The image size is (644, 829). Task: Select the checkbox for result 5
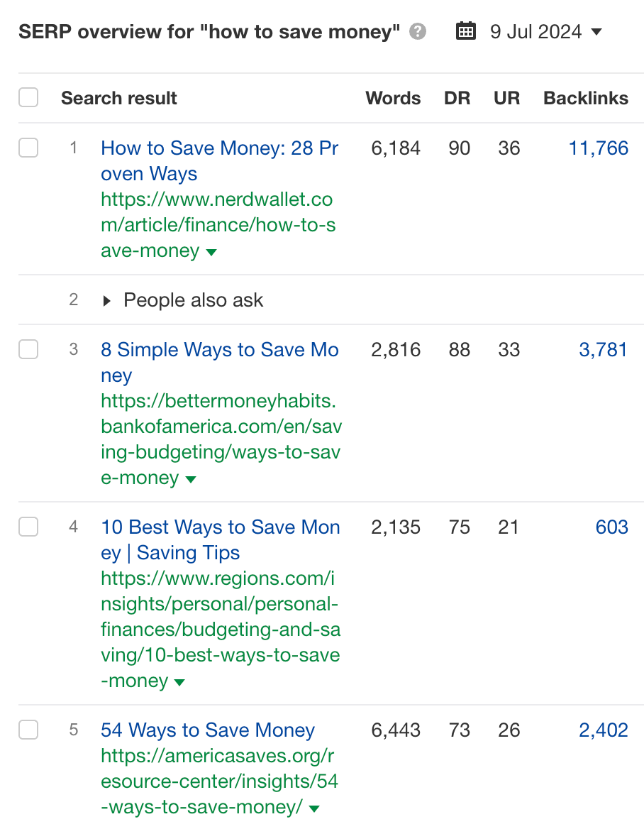click(28, 730)
